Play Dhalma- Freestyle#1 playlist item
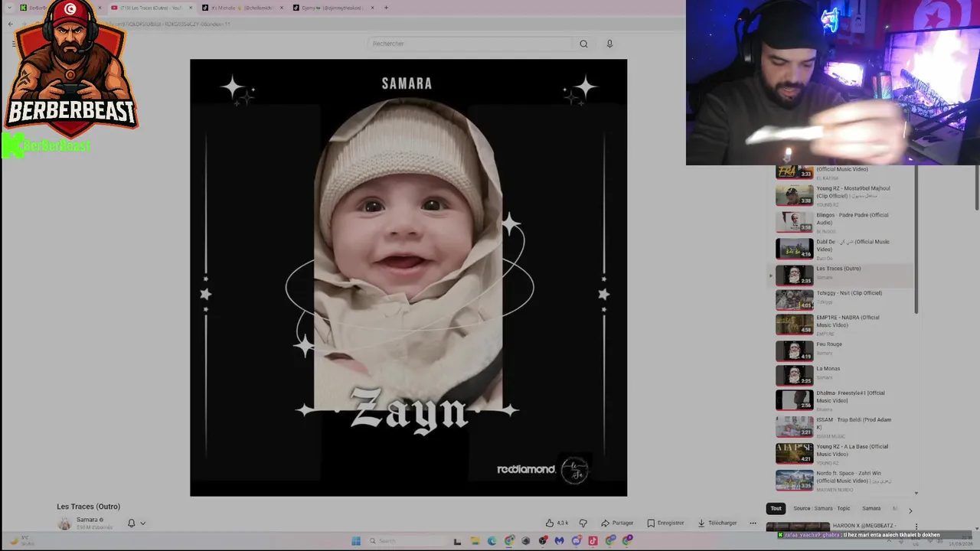 tap(841, 400)
